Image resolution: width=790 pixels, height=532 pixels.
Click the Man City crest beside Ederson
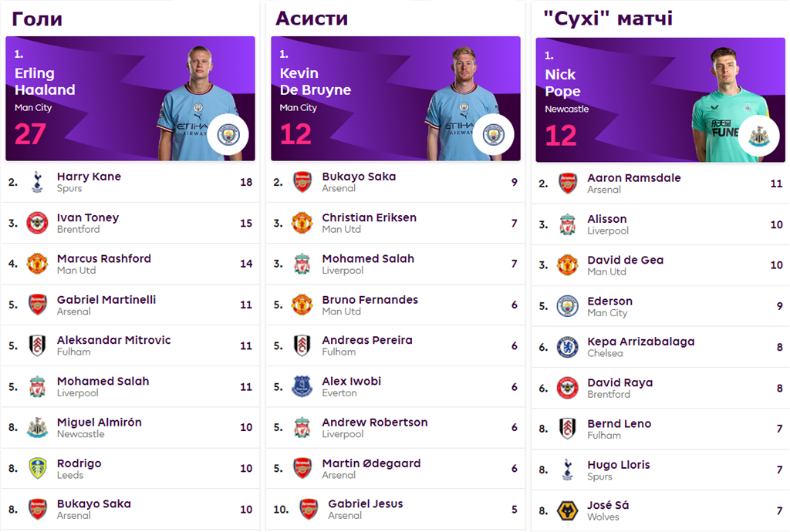click(x=568, y=306)
